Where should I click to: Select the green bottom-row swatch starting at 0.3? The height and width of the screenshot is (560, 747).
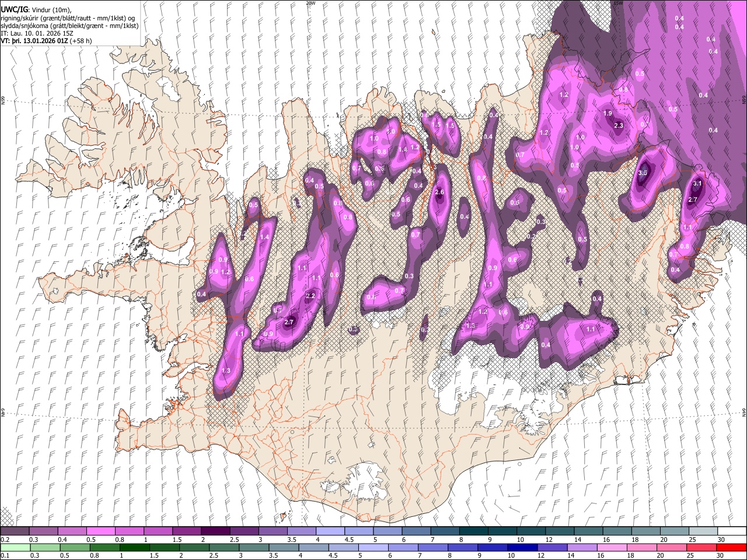[x=44, y=547]
